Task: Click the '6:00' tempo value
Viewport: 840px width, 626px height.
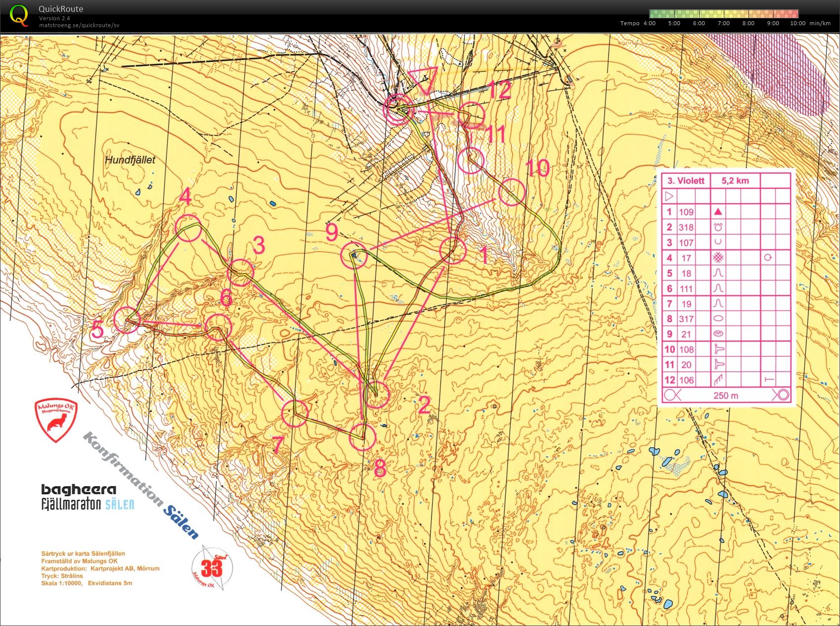Action: click(x=699, y=23)
